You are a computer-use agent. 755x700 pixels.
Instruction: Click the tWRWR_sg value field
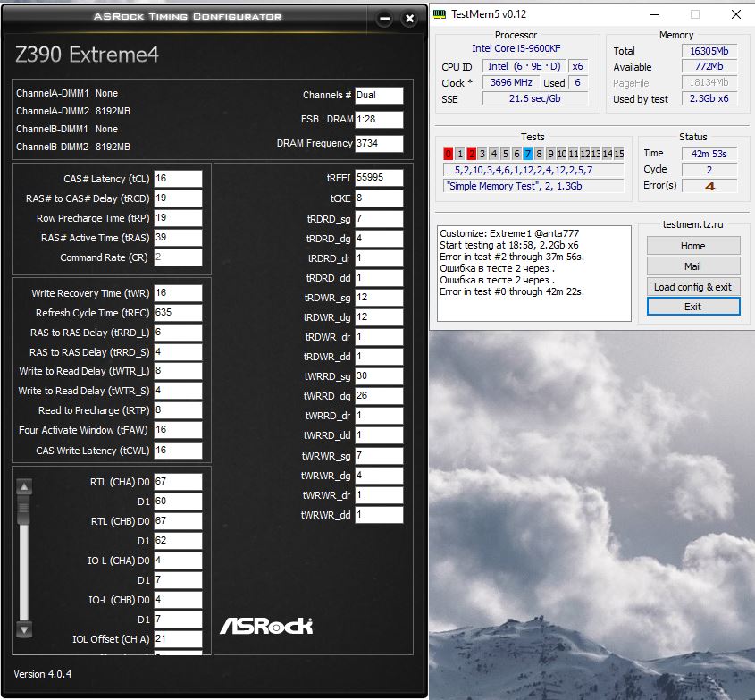click(x=379, y=456)
